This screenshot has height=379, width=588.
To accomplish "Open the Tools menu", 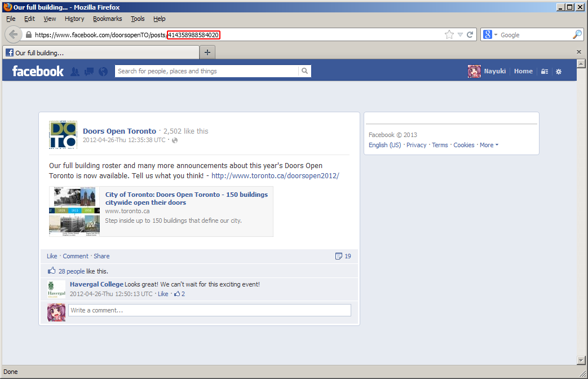I will click(x=138, y=19).
